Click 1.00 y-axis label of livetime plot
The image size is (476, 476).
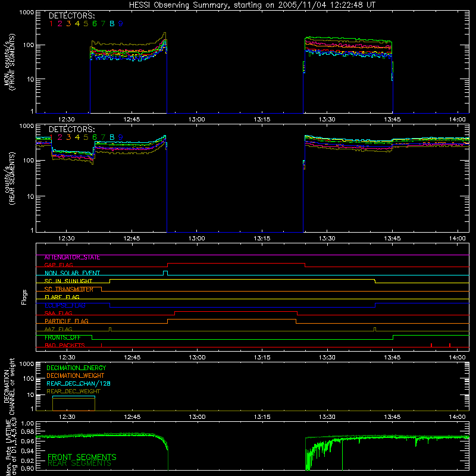point(27,424)
